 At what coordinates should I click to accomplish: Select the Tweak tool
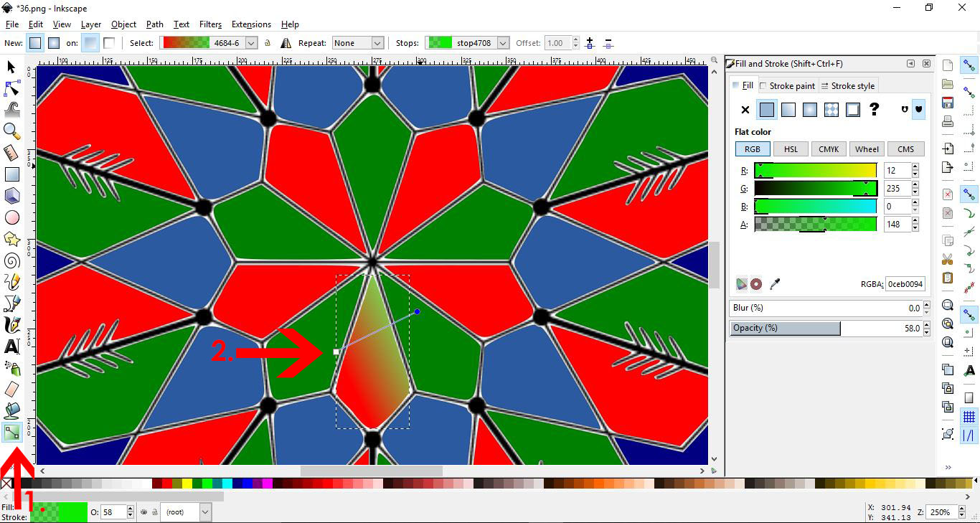tap(11, 110)
